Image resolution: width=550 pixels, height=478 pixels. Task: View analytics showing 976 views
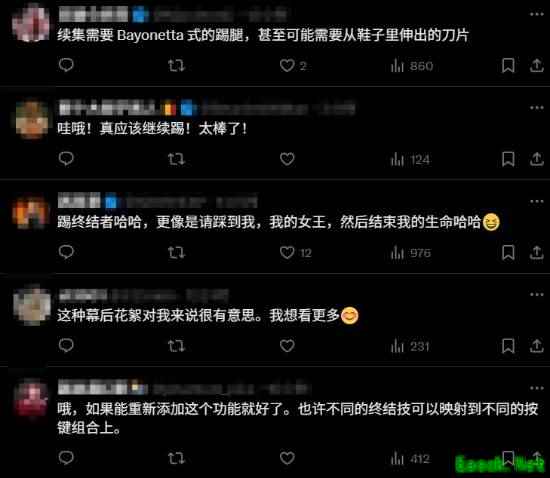click(411, 253)
